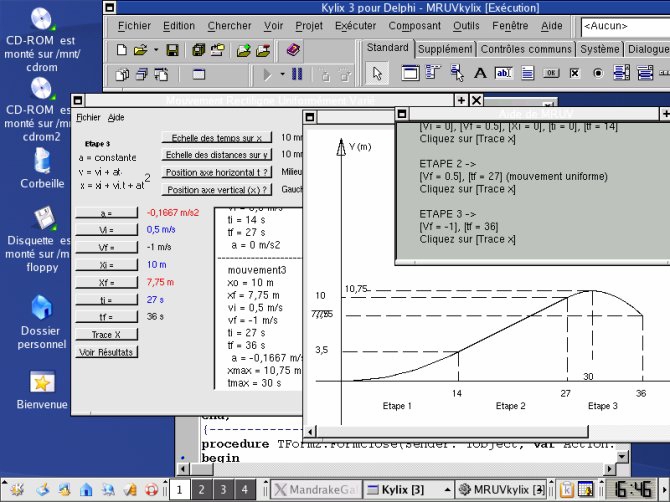Select the ComboBox component icon

(x=645, y=73)
